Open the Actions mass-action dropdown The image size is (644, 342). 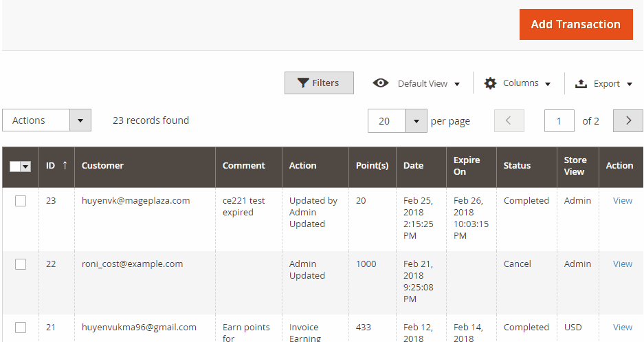click(47, 120)
